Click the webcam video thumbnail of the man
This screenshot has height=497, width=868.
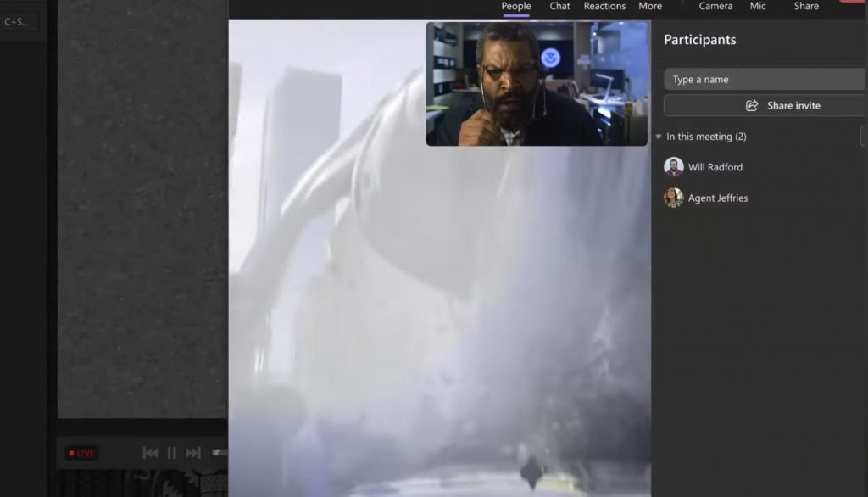coord(536,84)
